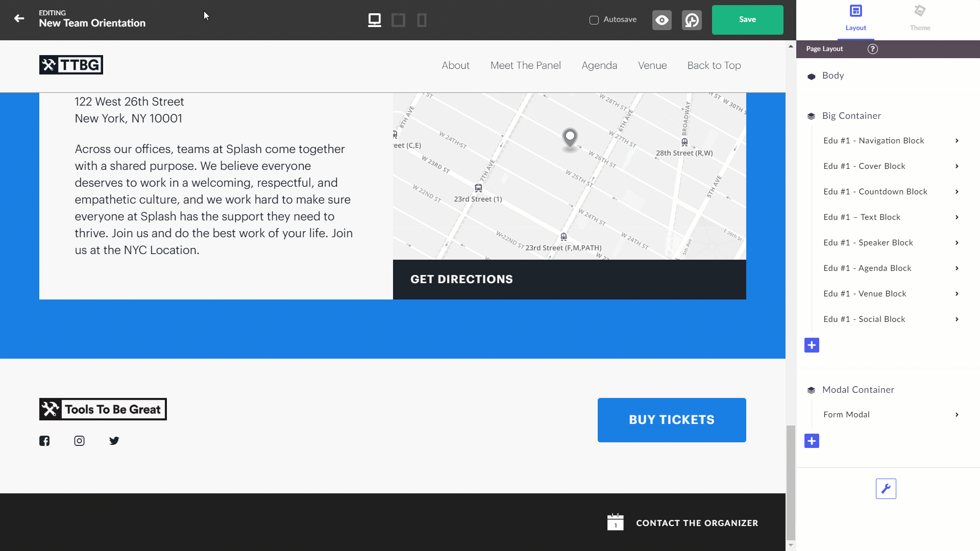The image size is (980, 551).
Task: Open the Layout tab
Action: point(856,19)
